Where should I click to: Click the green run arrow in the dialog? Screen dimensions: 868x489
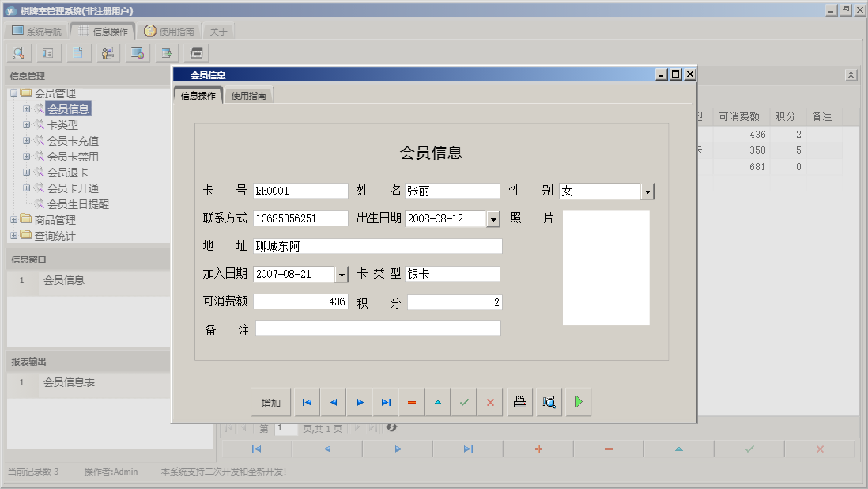point(578,402)
